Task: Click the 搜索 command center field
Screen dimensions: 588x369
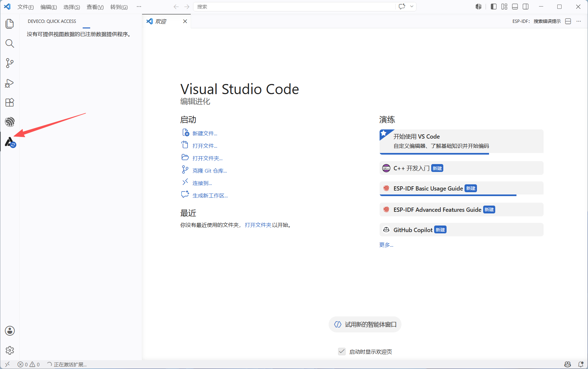Action: click(x=294, y=7)
